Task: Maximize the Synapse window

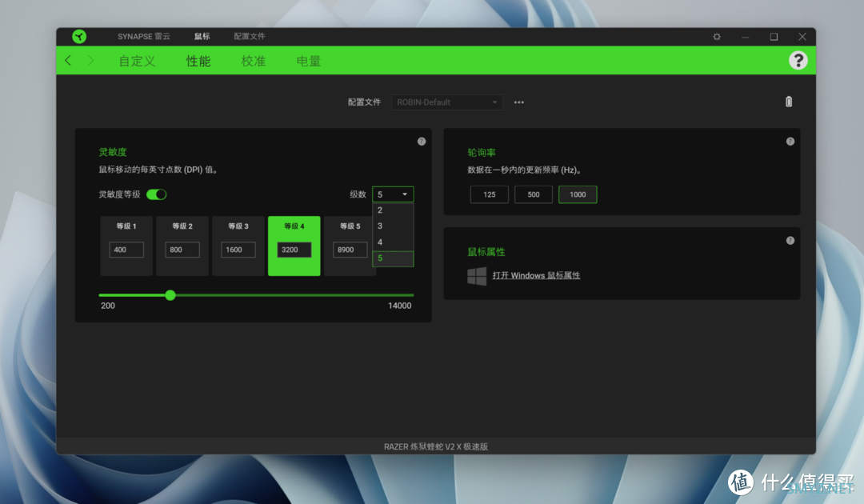Action: click(x=774, y=36)
